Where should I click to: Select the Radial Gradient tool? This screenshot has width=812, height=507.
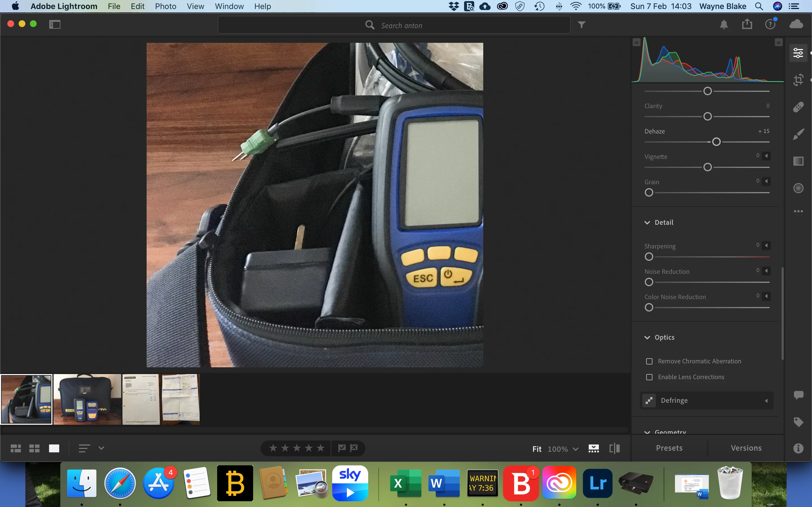pos(798,188)
